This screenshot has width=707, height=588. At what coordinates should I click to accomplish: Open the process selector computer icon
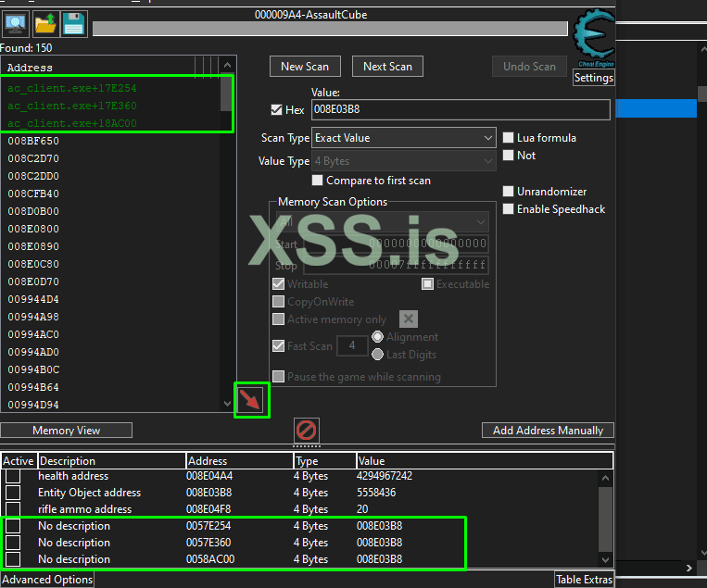point(16,24)
